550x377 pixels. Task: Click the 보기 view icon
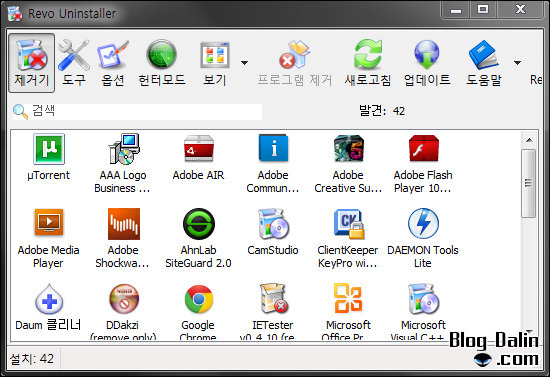(x=215, y=55)
